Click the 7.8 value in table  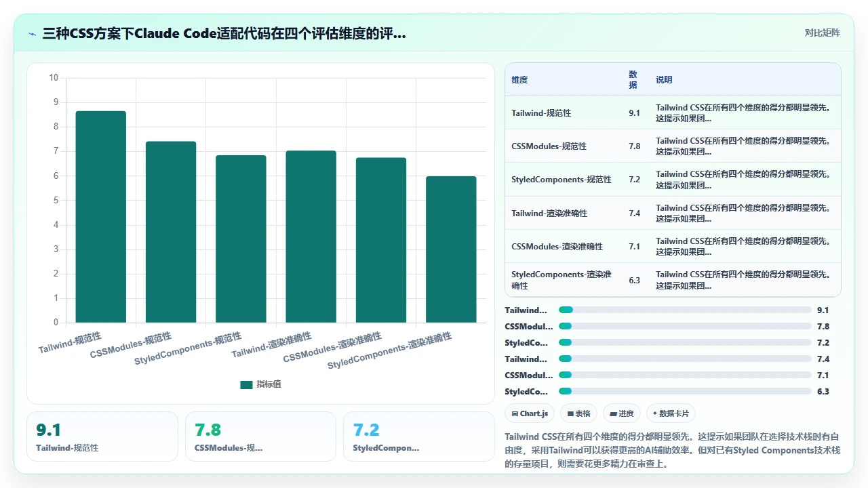634,146
